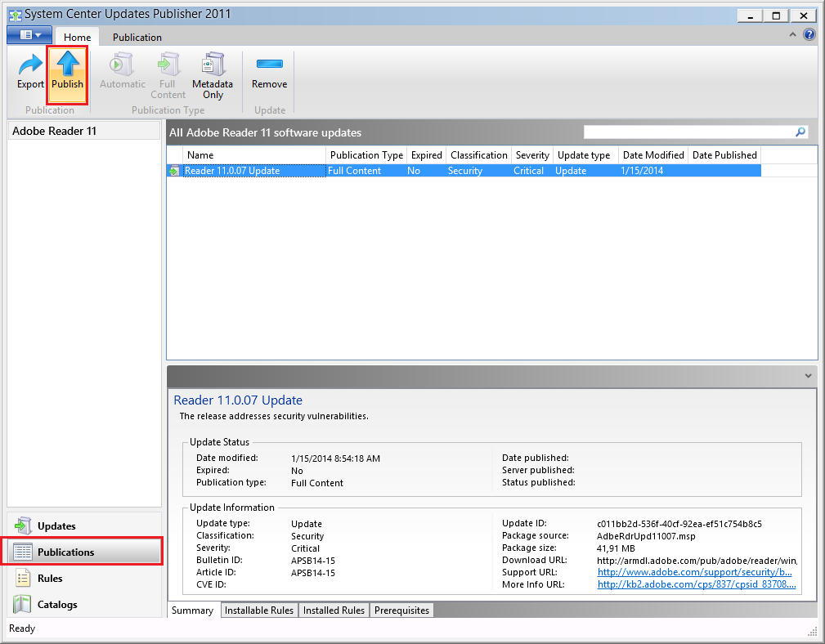Select Adobe Reader 11 publication in tree
The image size is (825, 644).
tap(84, 131)
